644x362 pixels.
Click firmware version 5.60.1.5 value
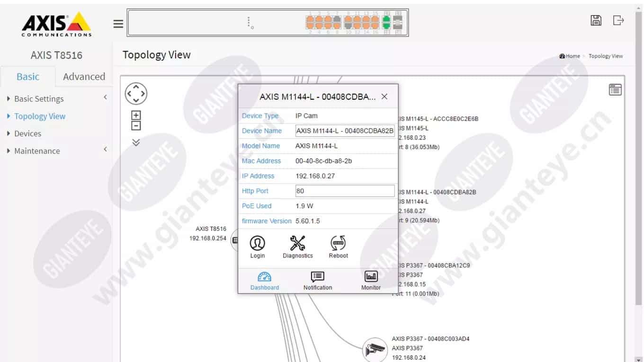point(308,221)
